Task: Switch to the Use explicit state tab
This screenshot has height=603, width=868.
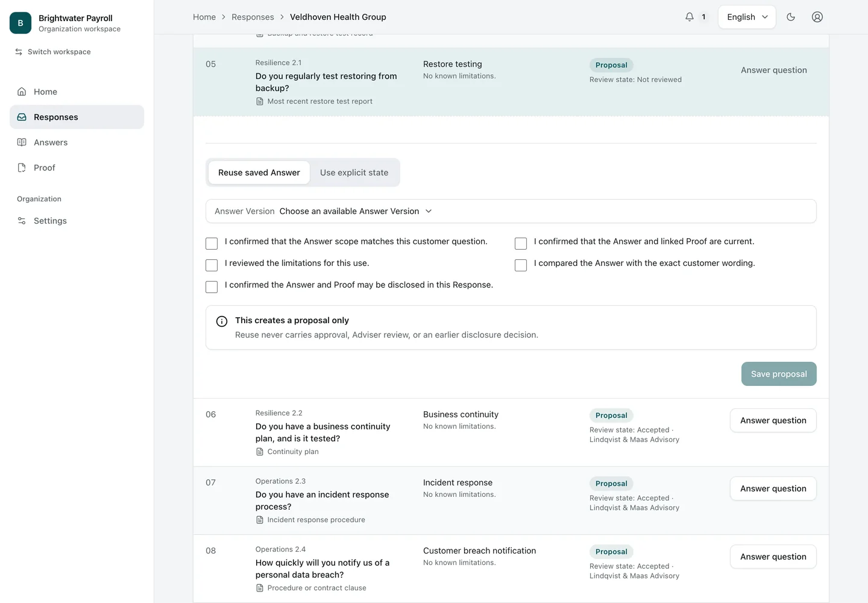Action: (x=354, y=172)
